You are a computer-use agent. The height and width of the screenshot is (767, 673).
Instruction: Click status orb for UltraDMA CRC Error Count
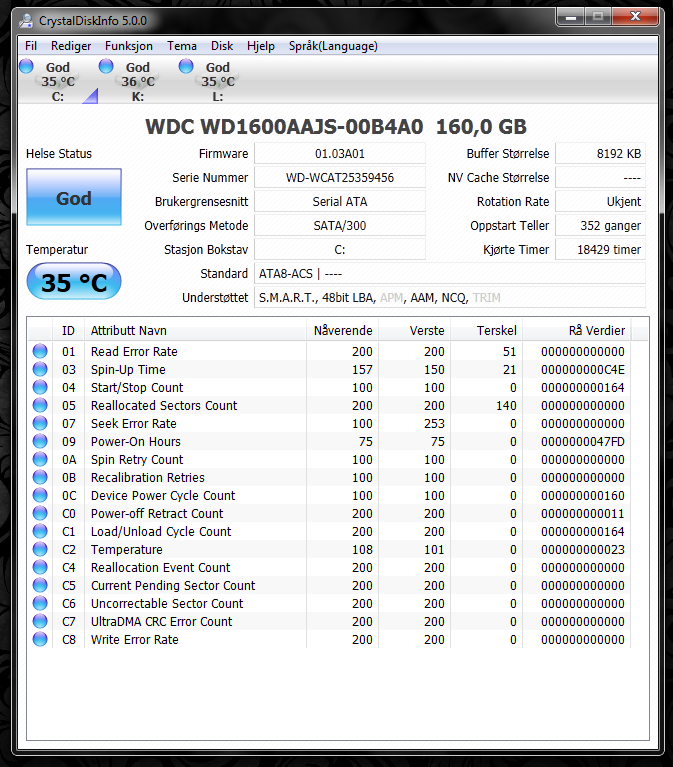click(x=40, y=621)
